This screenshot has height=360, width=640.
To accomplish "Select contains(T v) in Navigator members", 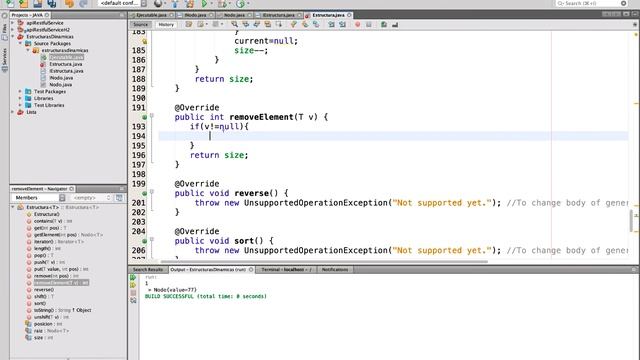I will click(x=53, y=221).
